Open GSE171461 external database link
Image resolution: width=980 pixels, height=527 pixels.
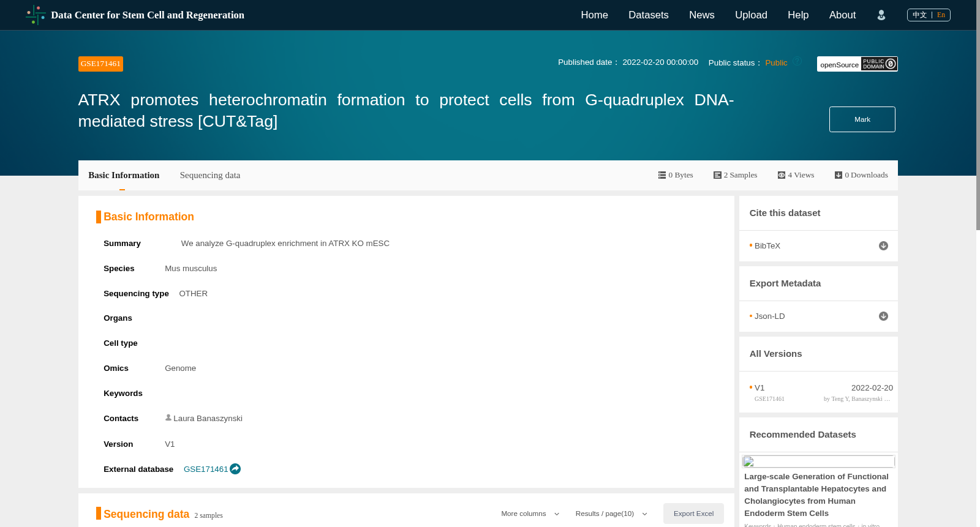tap(206, 469)
